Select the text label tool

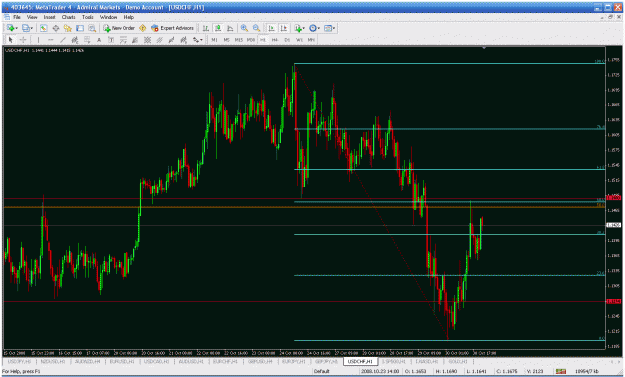click(111, 40)
